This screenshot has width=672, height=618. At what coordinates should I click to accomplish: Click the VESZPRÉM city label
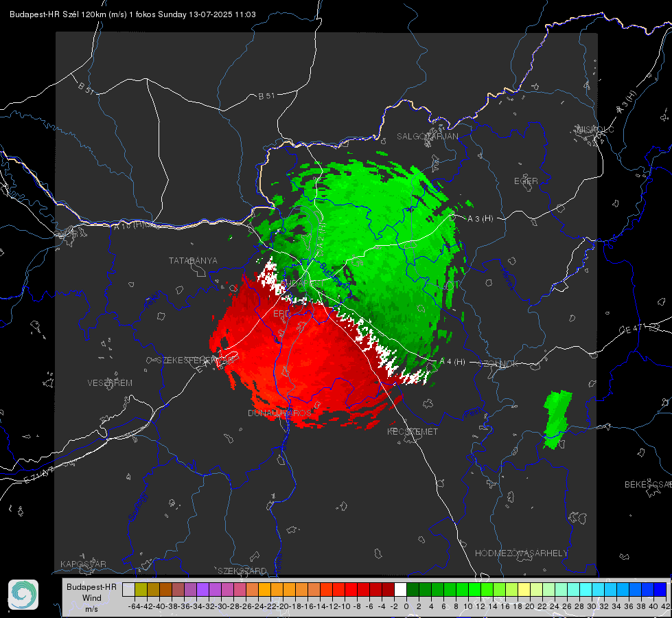pos(110,382)
